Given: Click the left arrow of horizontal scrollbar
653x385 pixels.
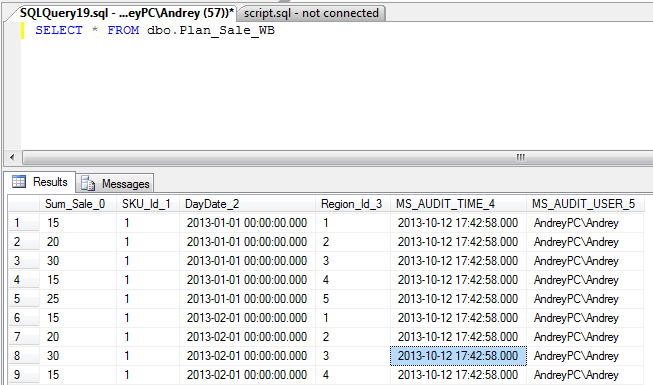Looking at the screenshot, I should coord(12,158).
